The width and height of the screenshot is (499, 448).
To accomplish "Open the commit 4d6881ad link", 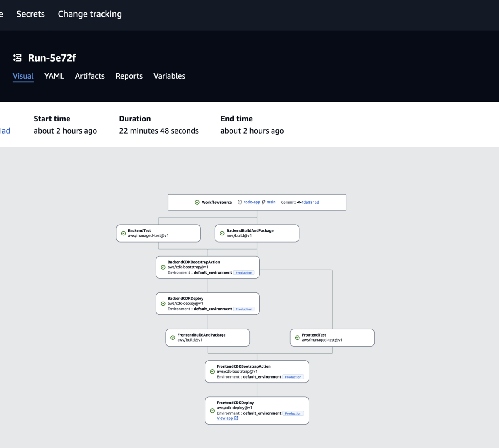I will point(310,203).
